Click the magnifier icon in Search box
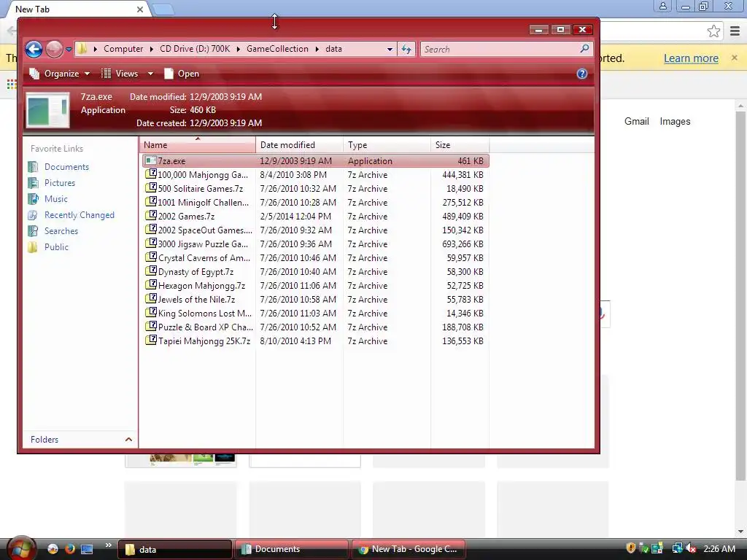The image size is (747, 560). [584, 49]
